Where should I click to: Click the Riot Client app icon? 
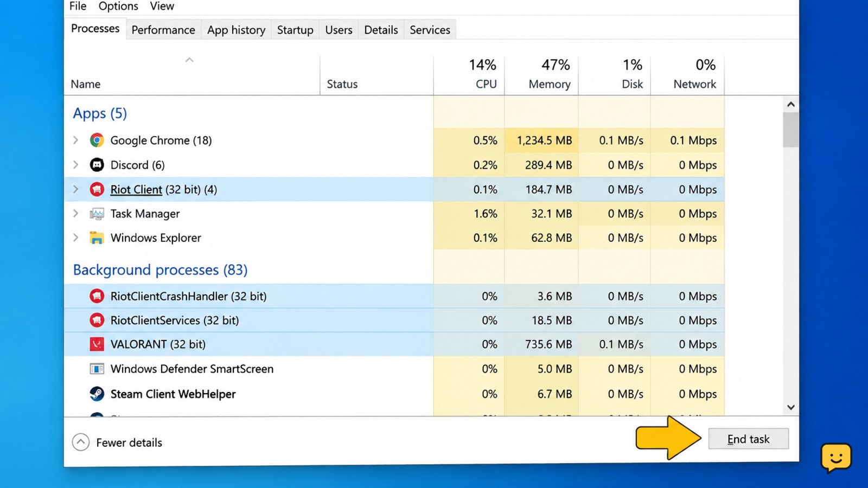(x=97, y=189)
